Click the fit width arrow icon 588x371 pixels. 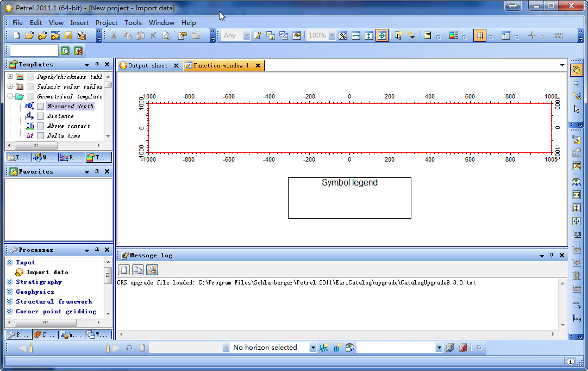(356, 36)
